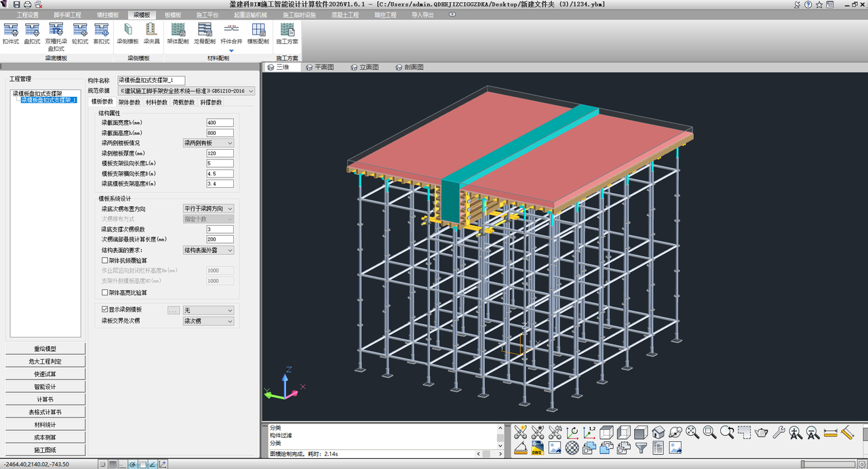
Task: Open the 梁板交界处次楞 dropdown
Action: tap(208, 321)
